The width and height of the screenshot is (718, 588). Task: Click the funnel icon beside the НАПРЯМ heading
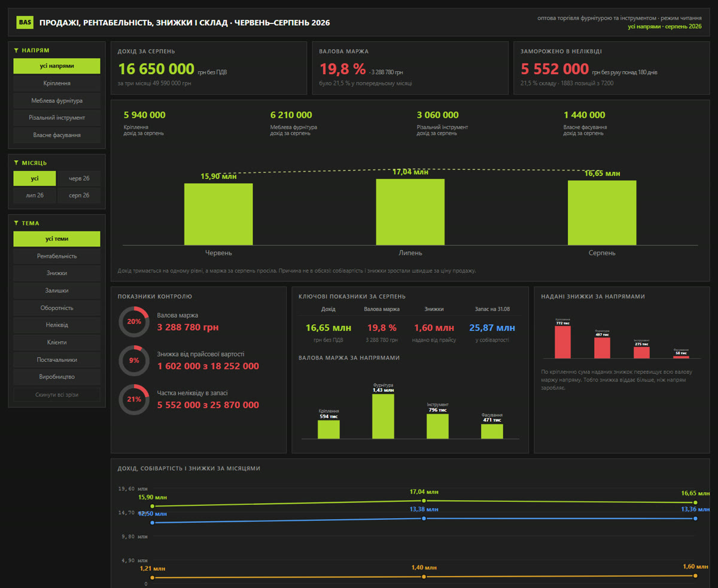[x=17, y=51]
